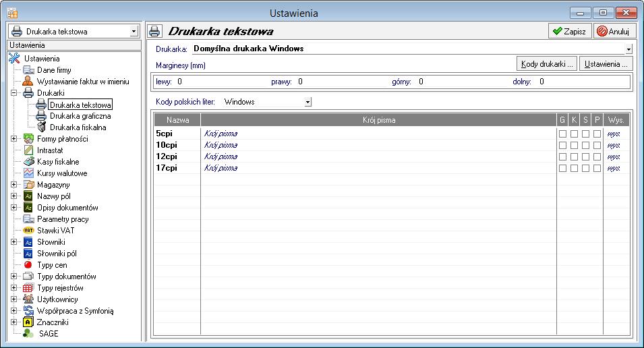
Task: Select the Wys. column header
Action: [616, 120]
